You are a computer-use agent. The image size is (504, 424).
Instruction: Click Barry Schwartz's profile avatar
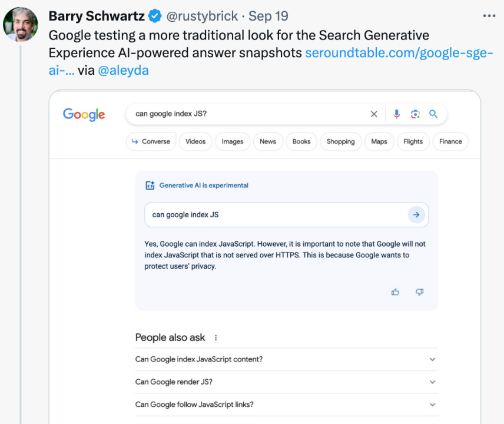[21, 25]
